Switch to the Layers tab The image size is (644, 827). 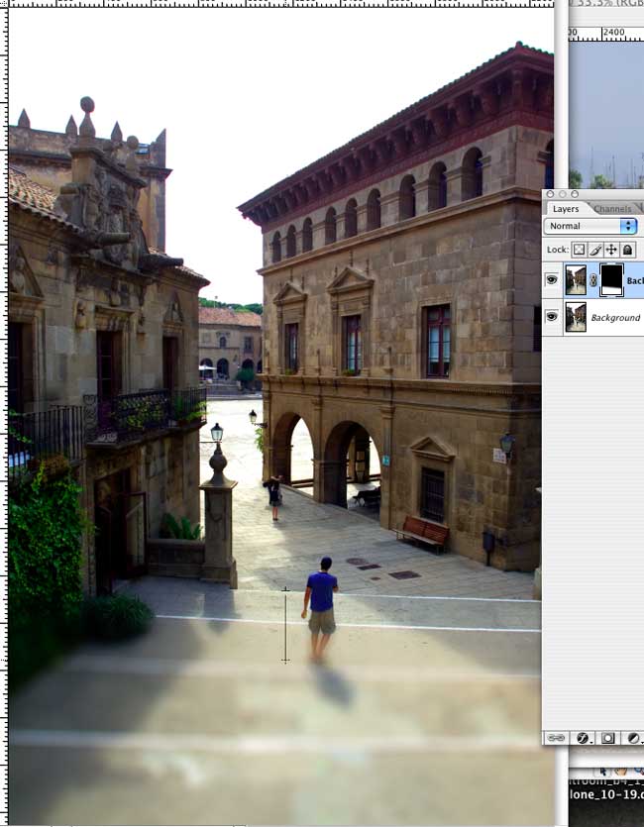coord(566,209)
